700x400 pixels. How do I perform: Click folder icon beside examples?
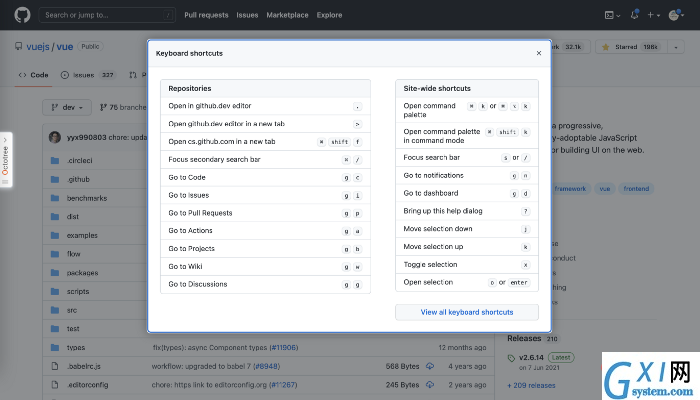tap(55, 235)
